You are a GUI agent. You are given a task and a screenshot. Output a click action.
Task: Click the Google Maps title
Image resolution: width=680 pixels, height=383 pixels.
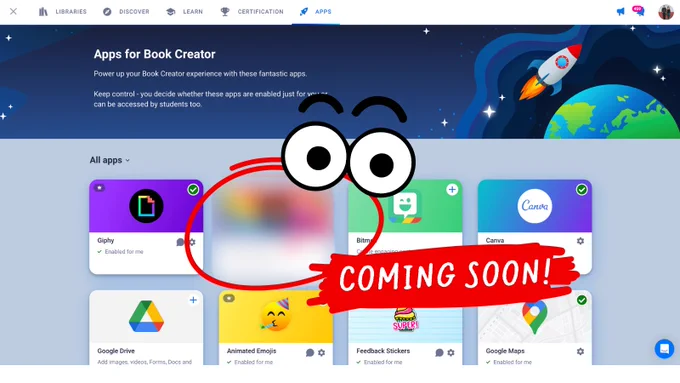[505, 351]
